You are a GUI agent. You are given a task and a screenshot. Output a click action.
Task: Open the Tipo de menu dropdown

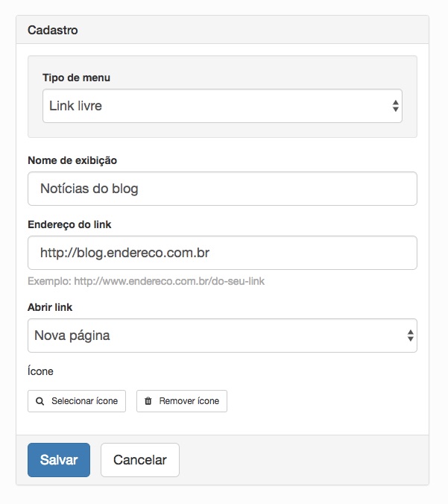(222, 106)
